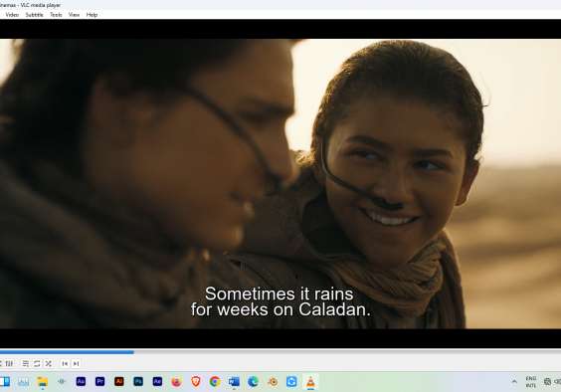Image resolution: width=561 pixels, height=392 pixels.
Task: Open the Video menu
Action: tap(12, 15)
